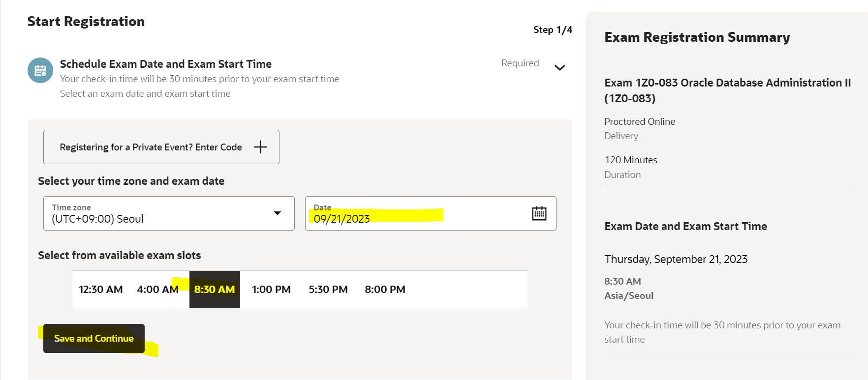This screenshot has height=380, width=868.
Task: Click the Required label
Action: click(x=520, y=63)
